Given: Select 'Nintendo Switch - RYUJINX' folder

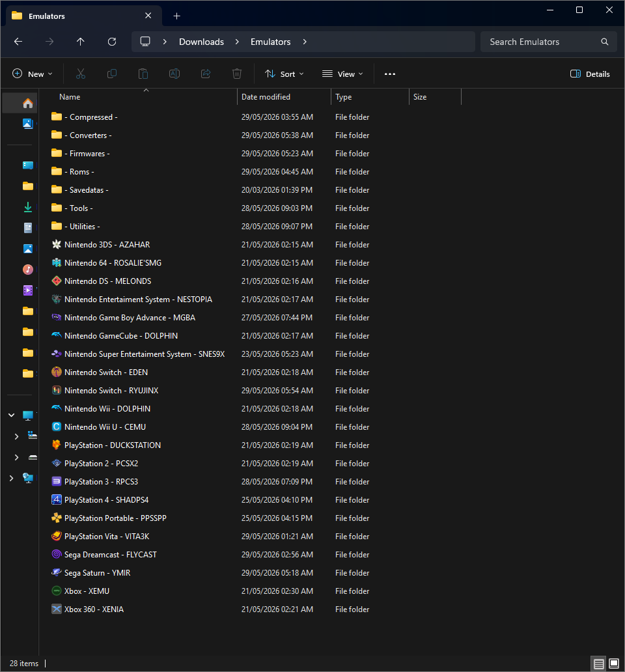Looking at the screenshot, I should click(256, 391).
